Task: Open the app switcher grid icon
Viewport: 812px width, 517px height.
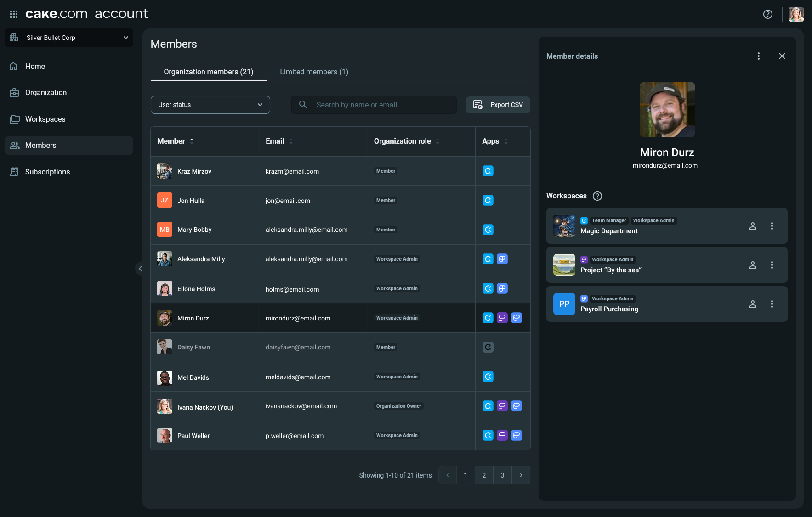Action: click(14, 14)
